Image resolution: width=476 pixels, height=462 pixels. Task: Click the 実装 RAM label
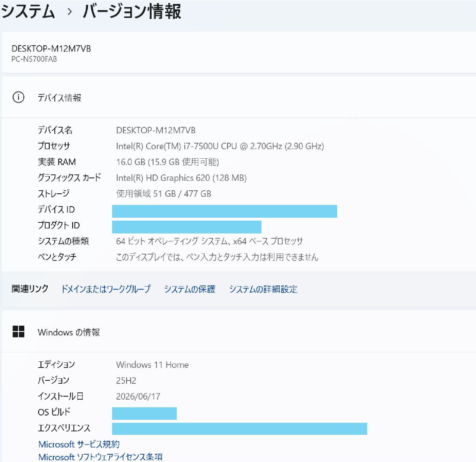(x=57, y=162)
